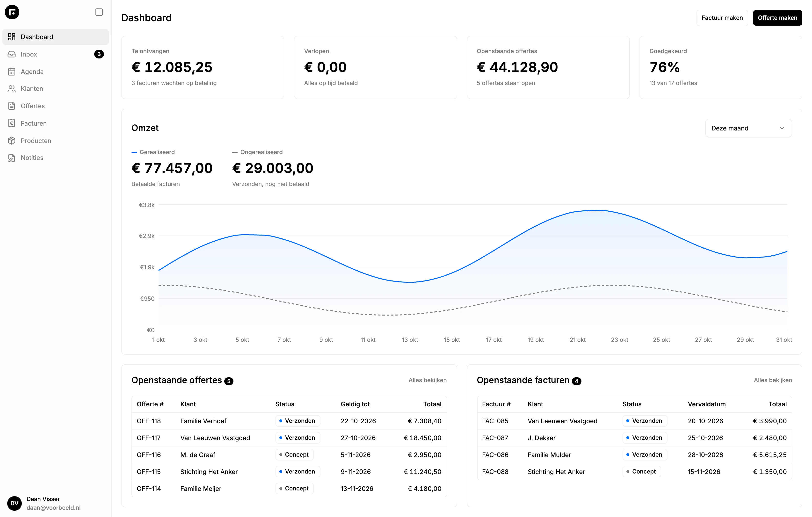Navigate to Offertes section
The width and height of the screenshot is (812, 517).
coord(55,106)
